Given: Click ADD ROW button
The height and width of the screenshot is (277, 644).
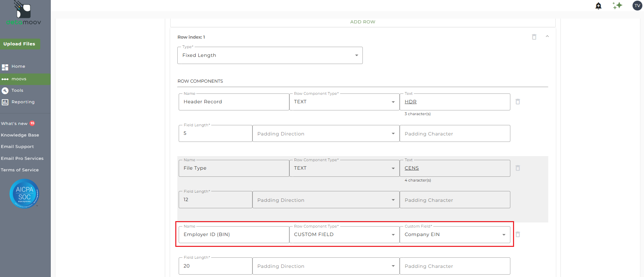Looking at the screenshot, I should [362, 22].
